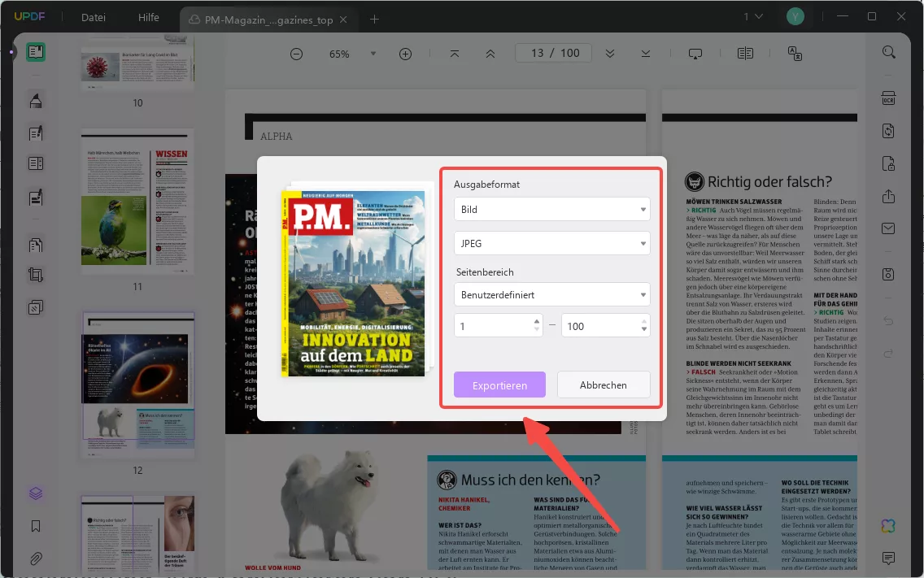Viewport: 924px width, 578px height.
Task: Open the bookmarks panel
Action: coord(36,526)
